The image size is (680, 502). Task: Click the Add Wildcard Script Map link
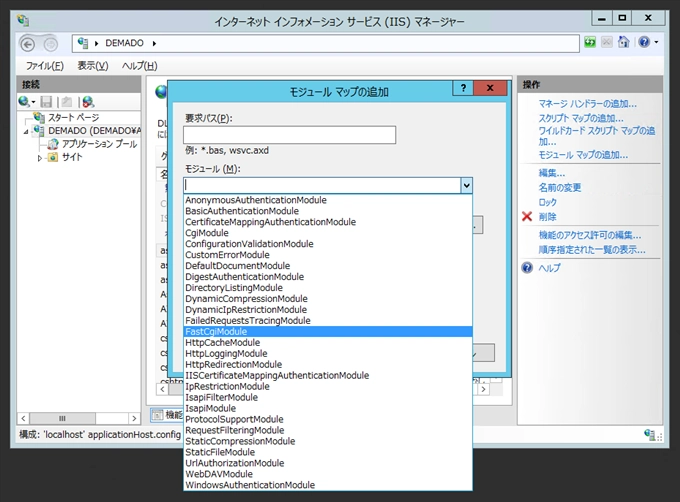(x=597, y=136)
